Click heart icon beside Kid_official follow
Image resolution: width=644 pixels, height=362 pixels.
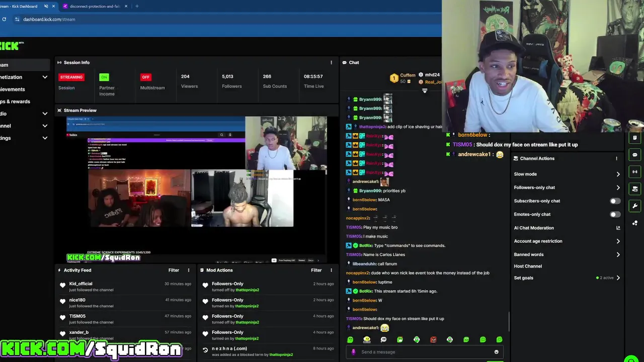[x=63, y=285]
